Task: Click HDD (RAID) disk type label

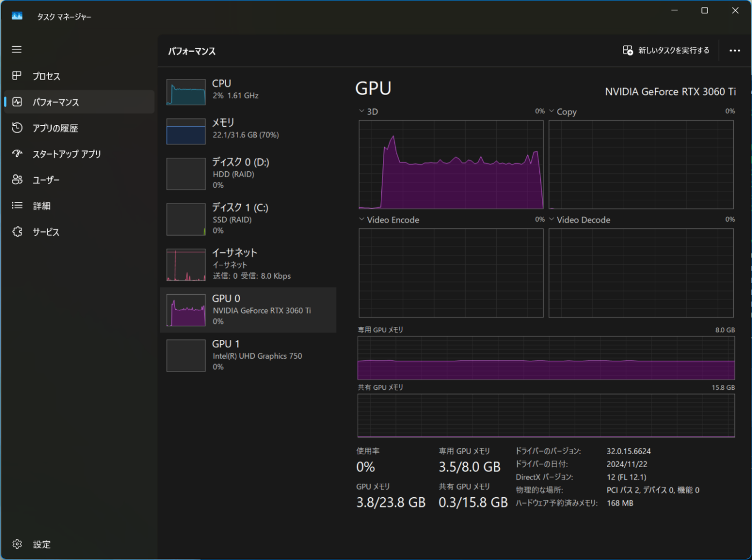Action: (233, 174)
